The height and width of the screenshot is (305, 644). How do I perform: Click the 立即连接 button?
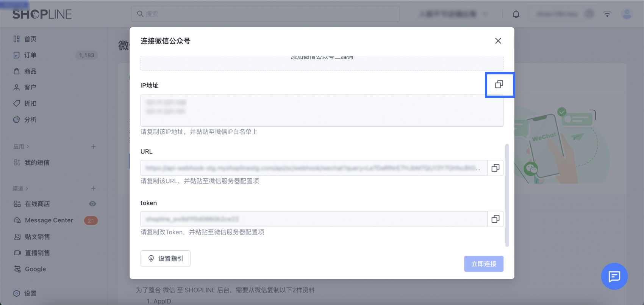pos(484,264)
